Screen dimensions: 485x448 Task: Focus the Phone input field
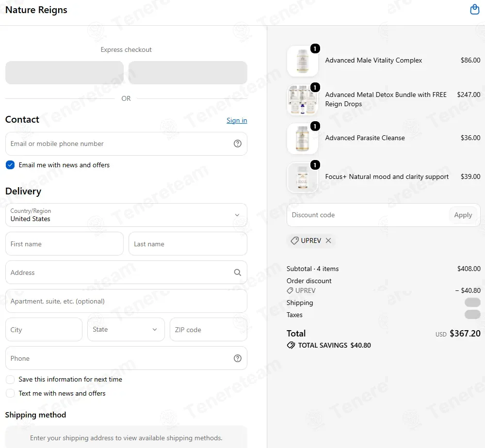point(126,358)
